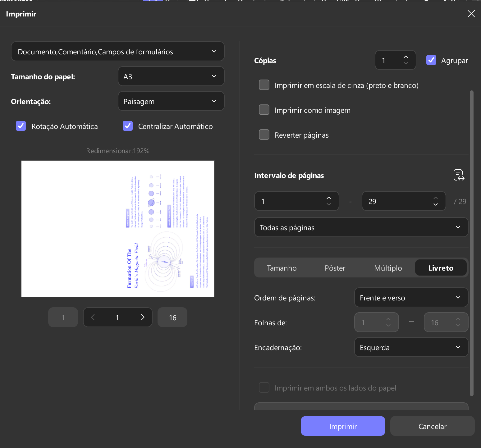This screenshot has width=481, height=448.
Task: Click the Folhas de end field 16
Action: (x=446, y=322)
